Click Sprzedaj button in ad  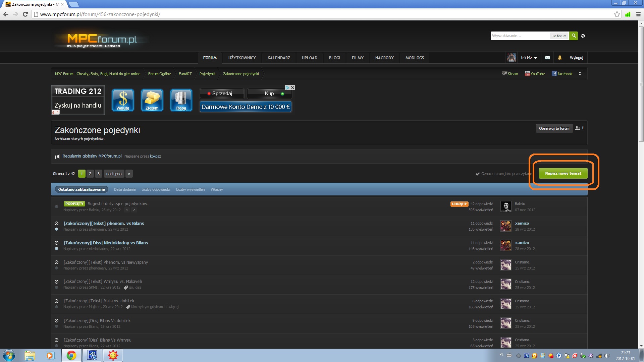[x=222, y=94]
